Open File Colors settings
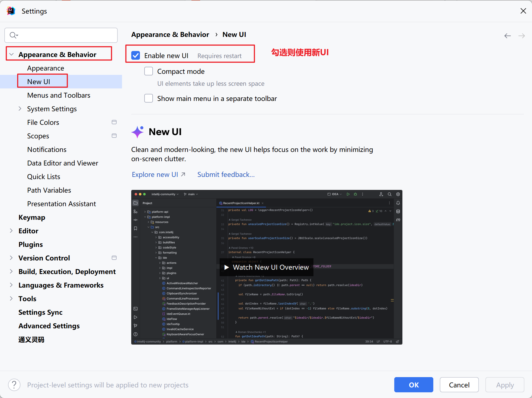532x398 pixels. [43, 122]
